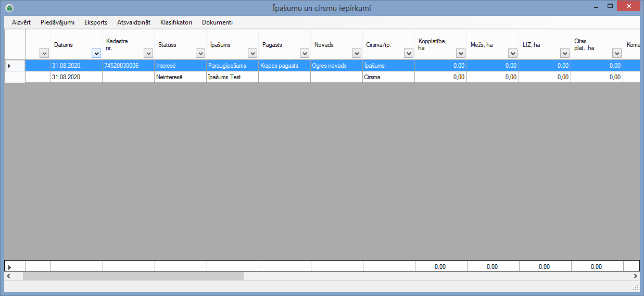The height and width of the screenshot is (296, 644).
Task: Expand the Pagasts filter dropdown
Action: (305, 53)
